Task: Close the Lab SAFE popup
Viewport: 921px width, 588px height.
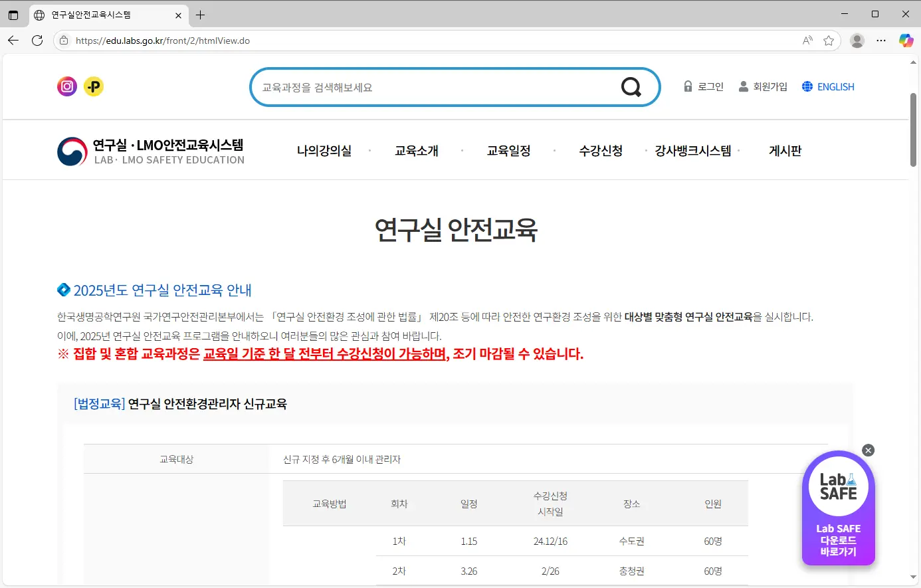Action: pyautogui.click(x=868, y=450)
